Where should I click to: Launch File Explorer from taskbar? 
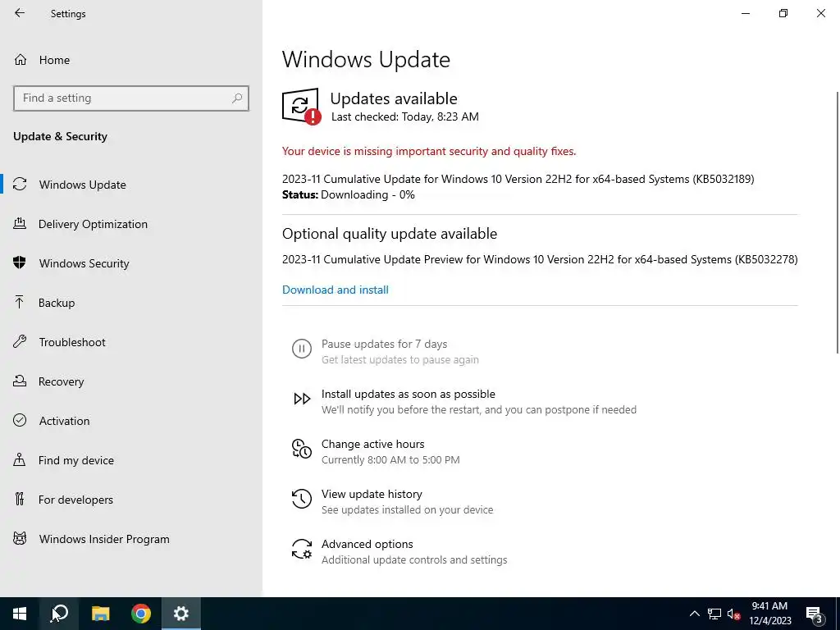pyautogui.click(x=100, y=614)
